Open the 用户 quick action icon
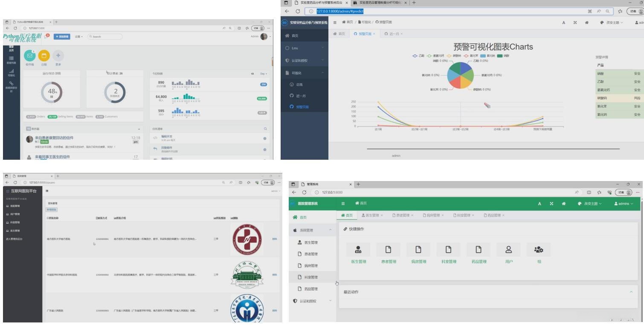The height and width of the screenshot is (325, 644). 509,249
